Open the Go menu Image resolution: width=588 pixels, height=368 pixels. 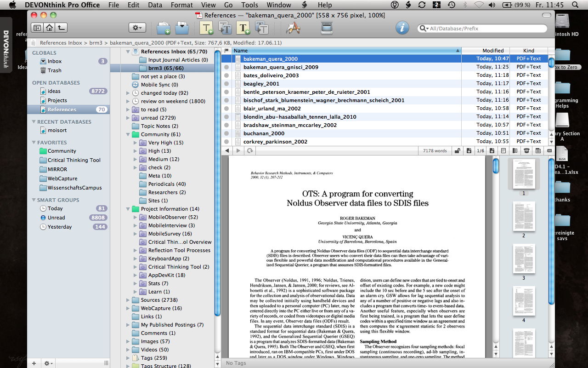[228, 5]
